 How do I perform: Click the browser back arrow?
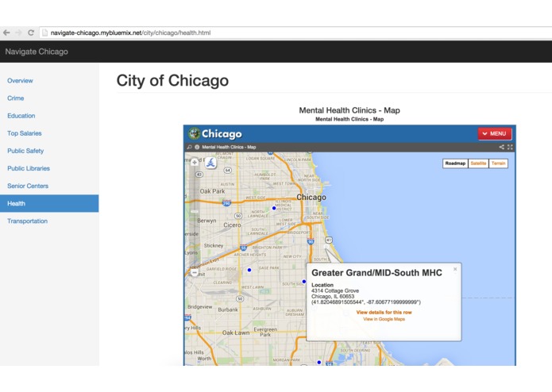pyautogui.click(x=6, y=33)
